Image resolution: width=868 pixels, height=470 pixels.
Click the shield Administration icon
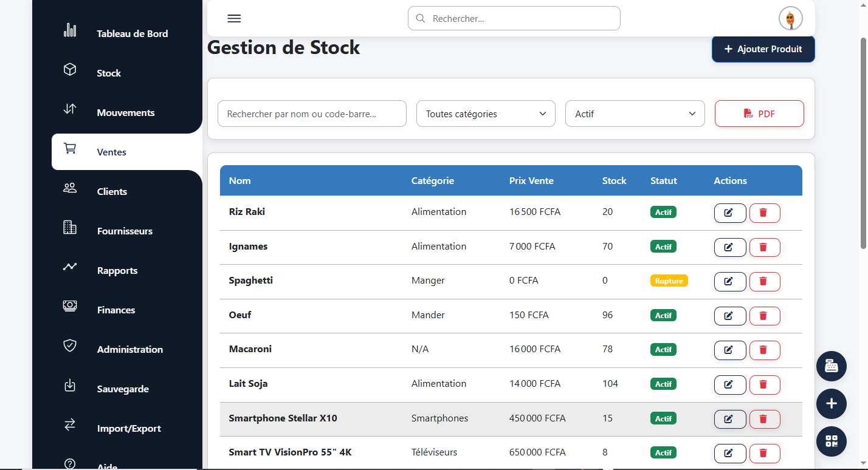click(70, 346)
